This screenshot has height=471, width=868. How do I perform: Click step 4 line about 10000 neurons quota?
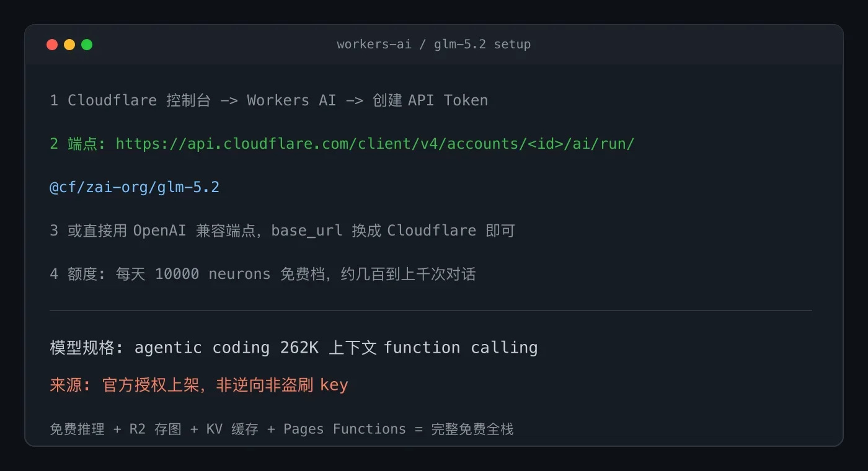coord(263,274)
